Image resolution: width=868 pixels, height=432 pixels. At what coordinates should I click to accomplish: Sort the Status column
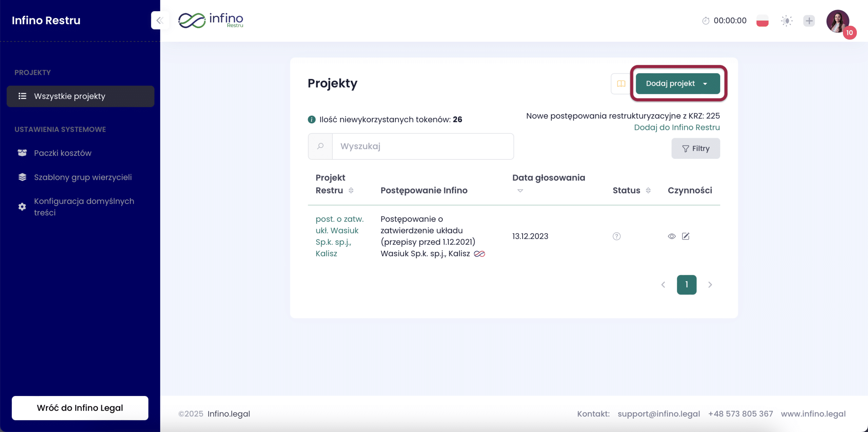648,190
